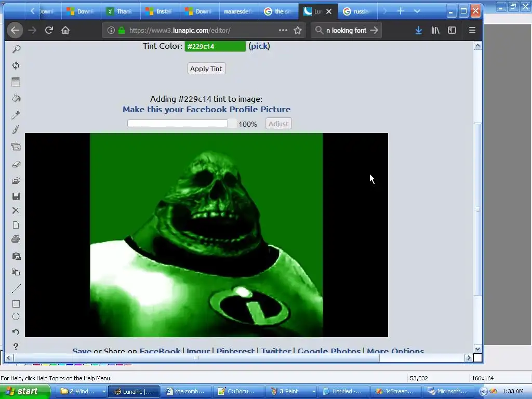
Task: Click the undo arrow icon
Action: point(16,332)
